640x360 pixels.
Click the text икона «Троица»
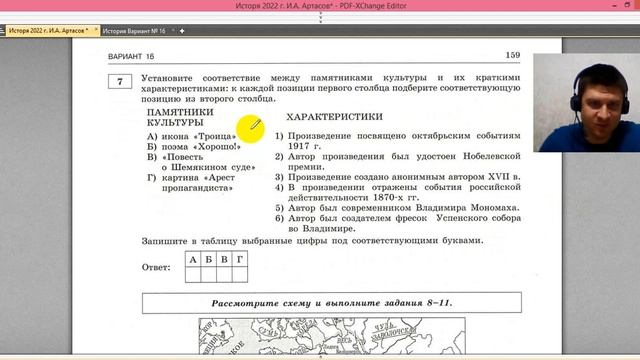point(199,136)
